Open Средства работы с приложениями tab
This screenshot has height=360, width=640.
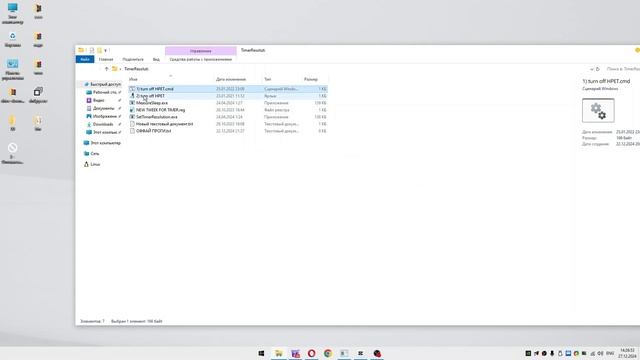click(200, 59)
